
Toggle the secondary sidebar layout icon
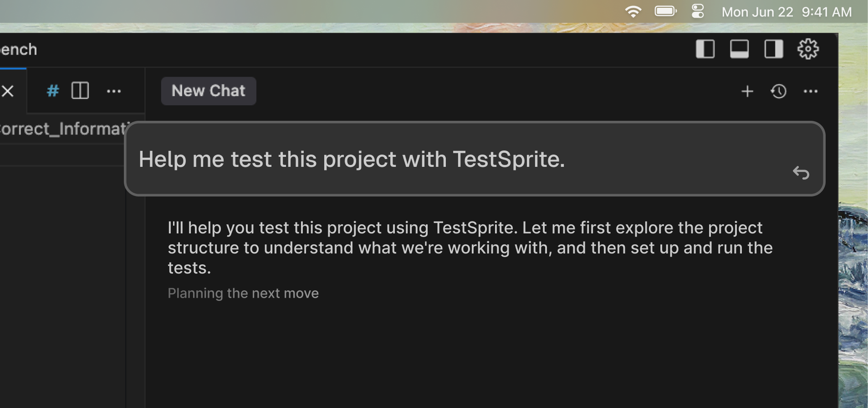[773, 49]
